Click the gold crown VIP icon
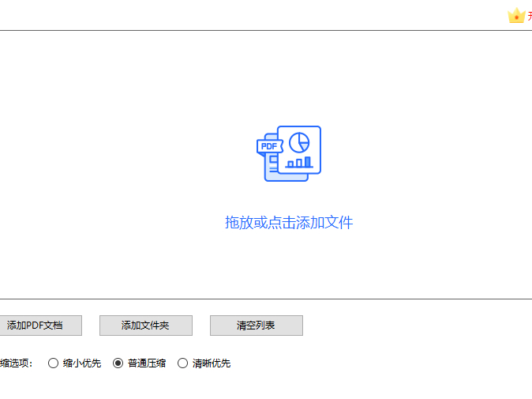Screen dimensions: 532x399 click(516, 16)
